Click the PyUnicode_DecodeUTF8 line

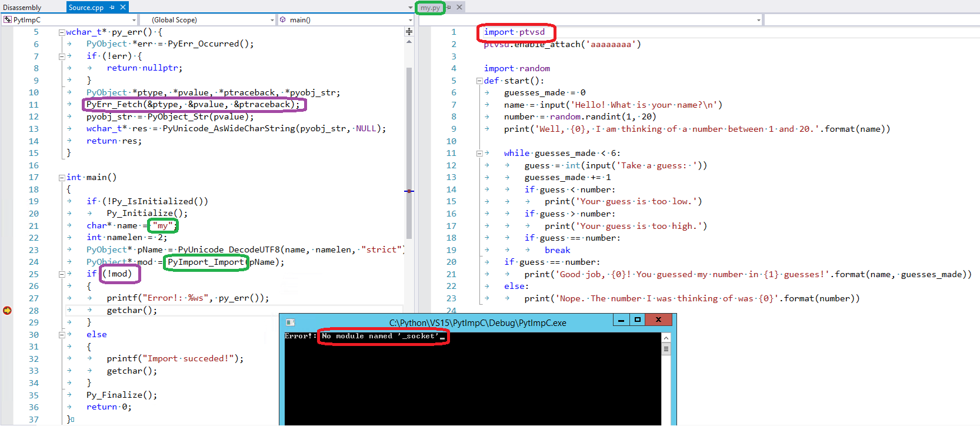[245, 249]
